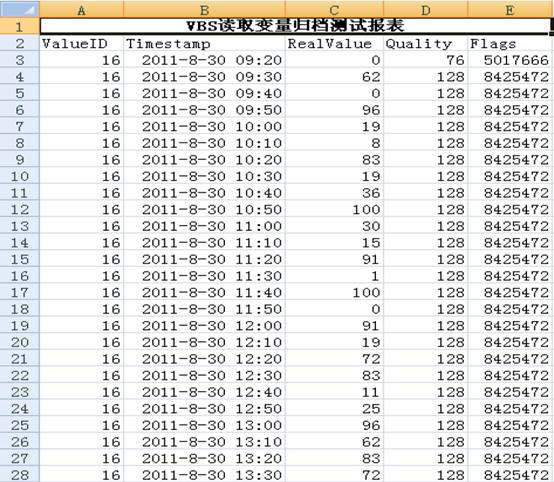The image size is (554, 482).
Task: Select cell with timestamp 2011-8-30 09:20
Action: 205,60
